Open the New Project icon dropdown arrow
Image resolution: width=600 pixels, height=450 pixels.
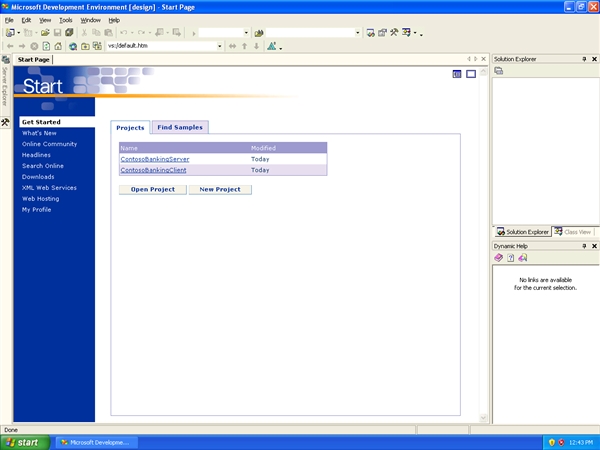(18, 33)
